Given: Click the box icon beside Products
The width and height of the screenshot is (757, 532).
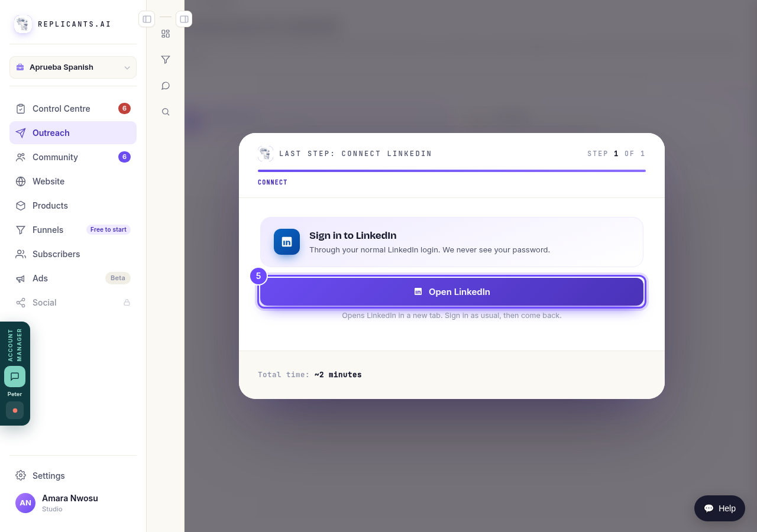Looking at the screenshot, I should [21, 206].
